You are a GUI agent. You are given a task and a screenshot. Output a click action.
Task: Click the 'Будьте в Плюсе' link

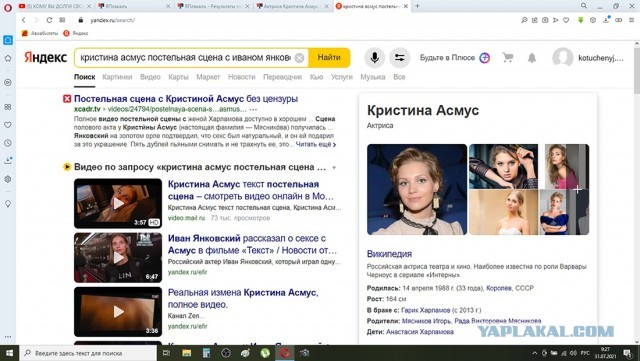point(447,58)
